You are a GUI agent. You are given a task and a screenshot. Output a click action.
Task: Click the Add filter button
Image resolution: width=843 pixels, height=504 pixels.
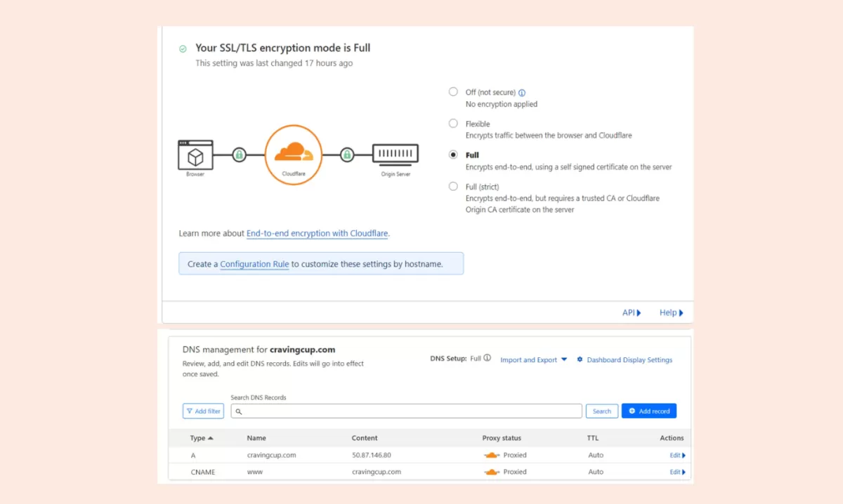point(203,411)
